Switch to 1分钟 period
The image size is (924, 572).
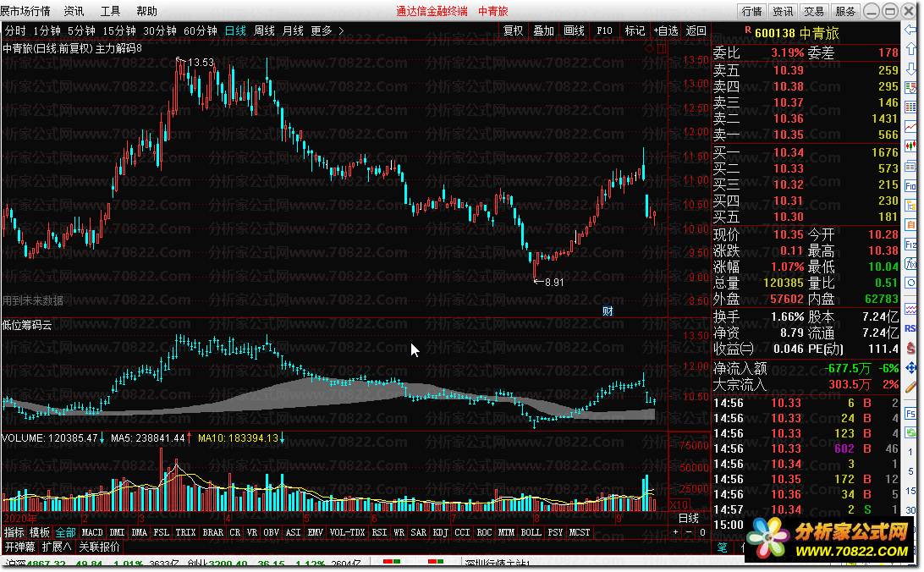pyautogui.click(x=47, y=30)
